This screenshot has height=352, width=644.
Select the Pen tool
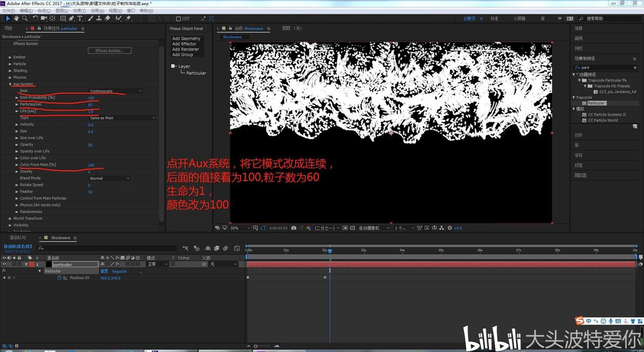click(71, 18)
